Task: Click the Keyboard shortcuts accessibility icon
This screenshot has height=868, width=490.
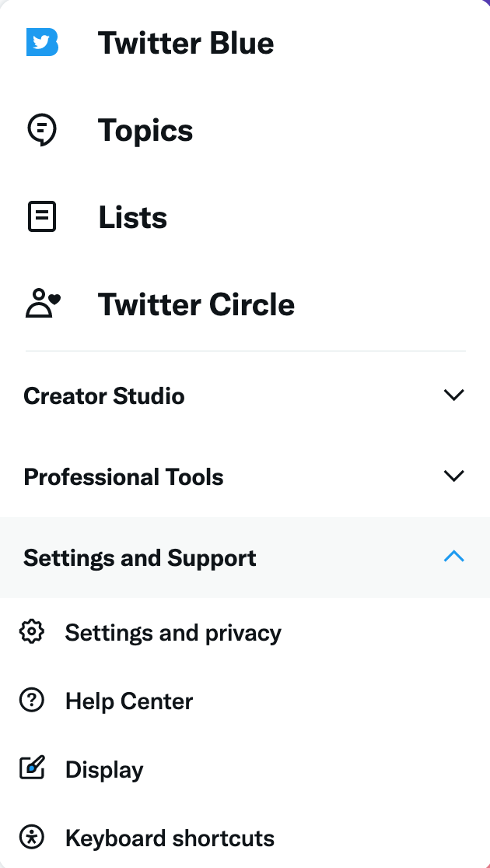Action: [x=32, y=838]
